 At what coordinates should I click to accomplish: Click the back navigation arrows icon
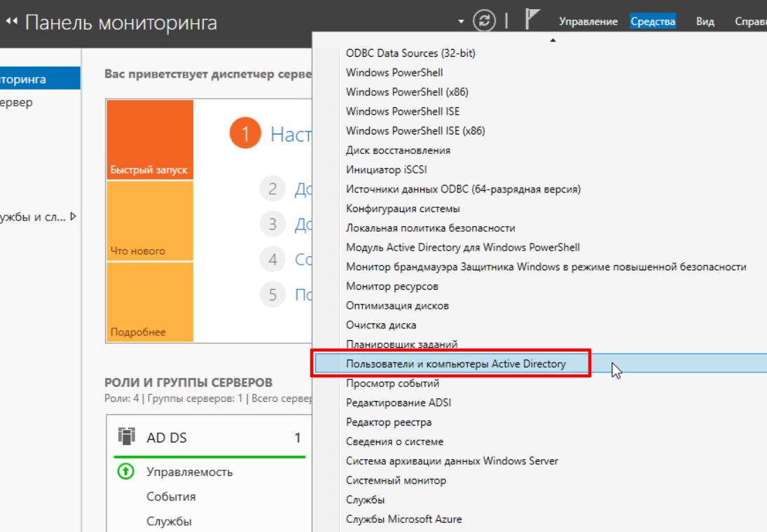(11, 22)
